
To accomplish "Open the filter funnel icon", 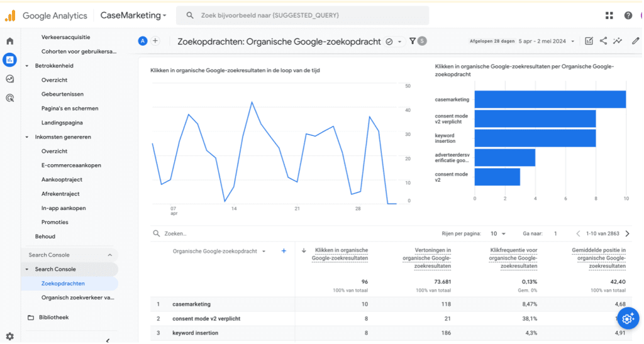I will pyautogui.click(x=413, y=41).
